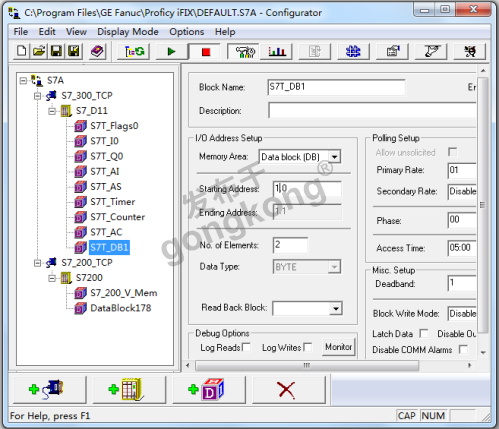The height and width of the screenshot is (429, 499).
Task: Click the Add Device button
Action: pos(129,389)
